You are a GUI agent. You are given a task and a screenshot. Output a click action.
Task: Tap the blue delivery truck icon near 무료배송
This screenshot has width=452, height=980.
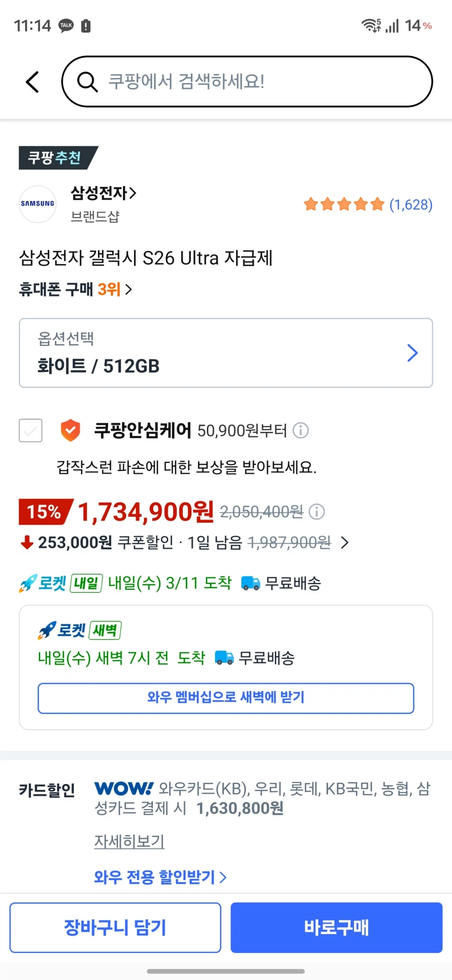250,583
